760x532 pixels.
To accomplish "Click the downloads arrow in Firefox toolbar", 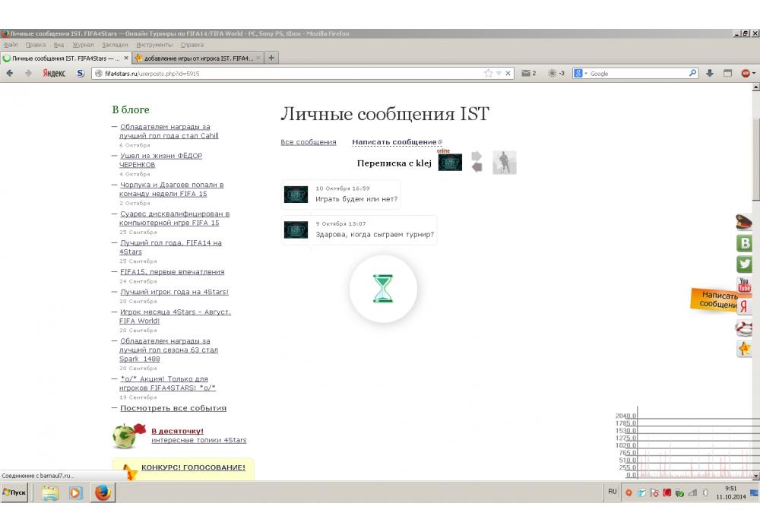I will pos(710,74).
